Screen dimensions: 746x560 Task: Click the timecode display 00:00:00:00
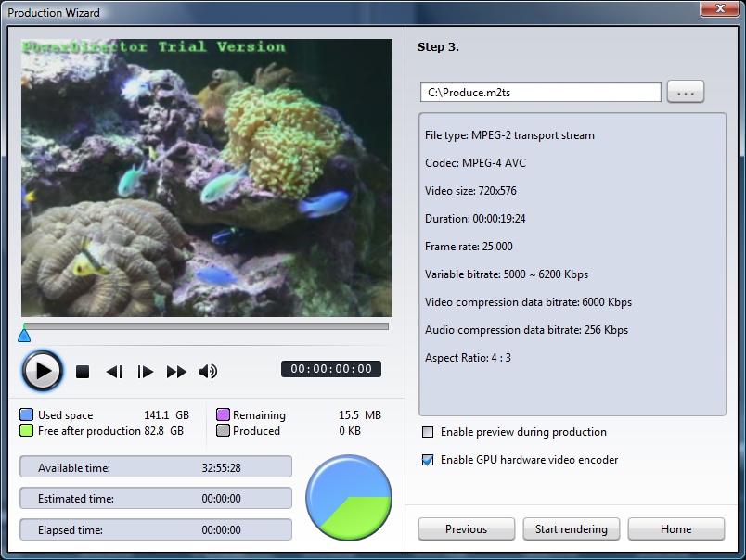pos(331,369)
